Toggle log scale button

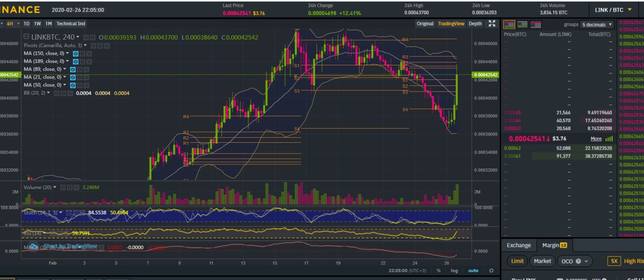pos(454,270)
